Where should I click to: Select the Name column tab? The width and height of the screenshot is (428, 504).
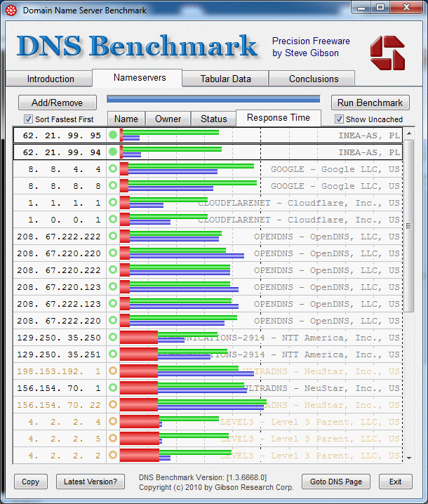(x=126, y=119)
